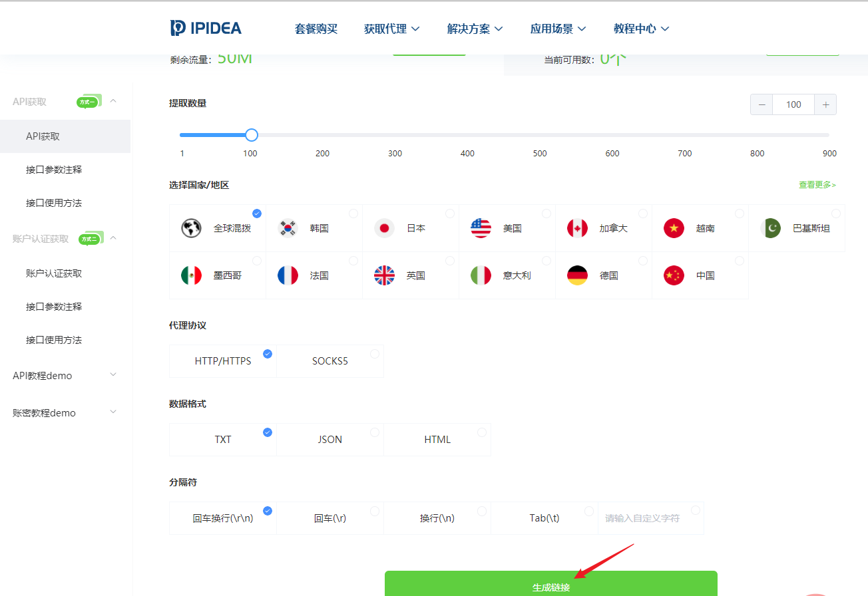Go to 套餐购买 in top navigation

pos(316,29)
